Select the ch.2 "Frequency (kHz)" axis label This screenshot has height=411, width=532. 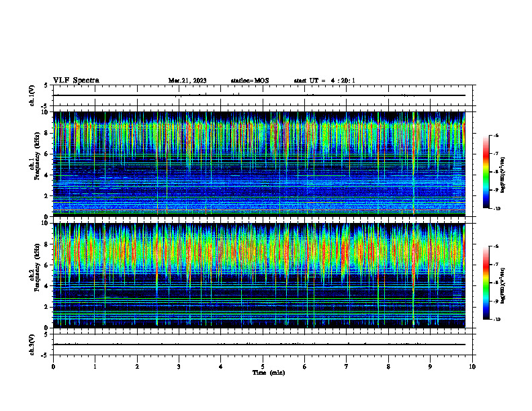point(37,267)
